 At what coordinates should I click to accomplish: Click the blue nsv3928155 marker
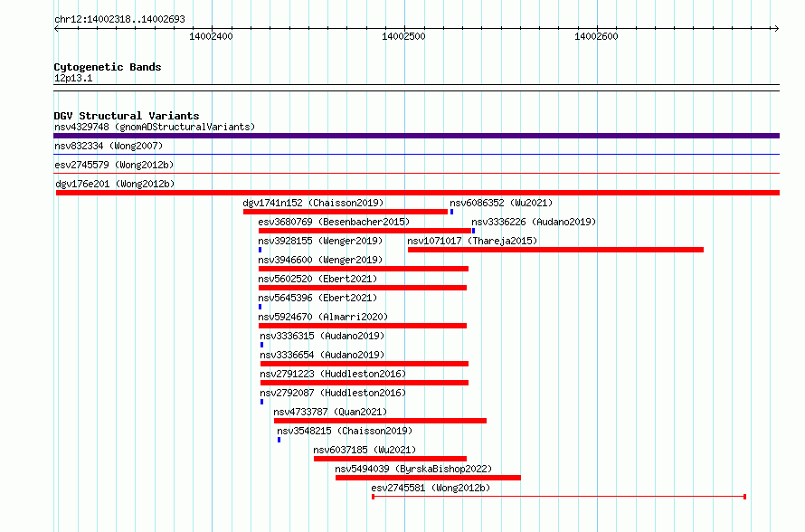pos(260,250)
